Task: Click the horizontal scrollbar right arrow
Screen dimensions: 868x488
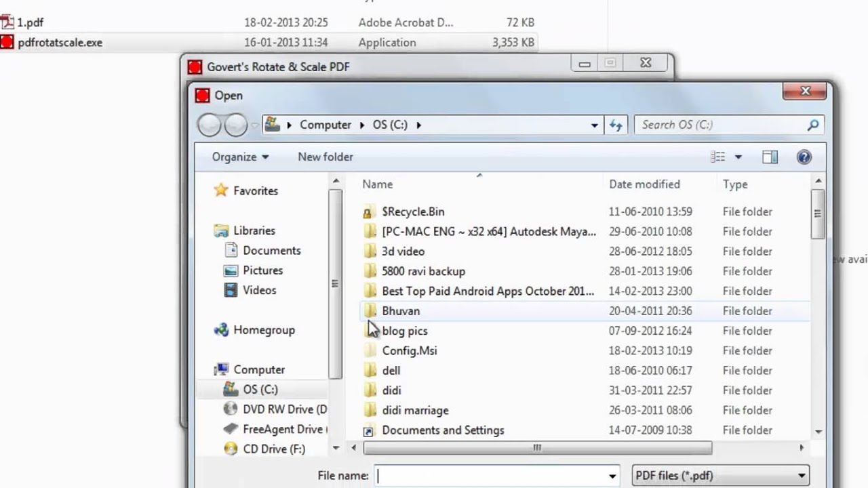Action: pyautogui.click(x=802, y=448)
